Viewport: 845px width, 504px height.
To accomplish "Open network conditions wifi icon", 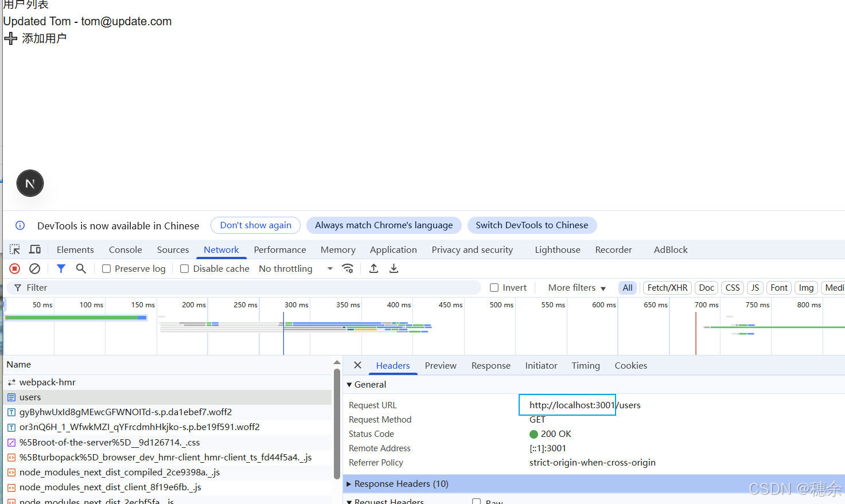I will tap(348, 268).
